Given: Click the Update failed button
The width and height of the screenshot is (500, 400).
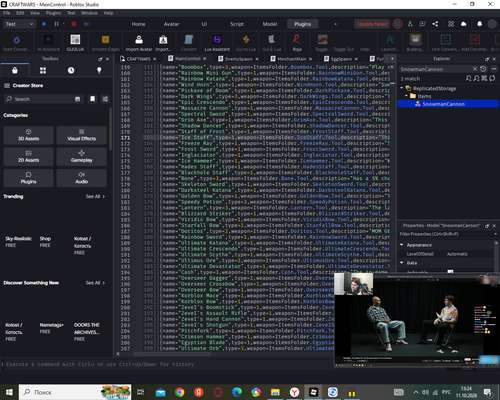Looking at the screenshot, I should pos(372,24).
